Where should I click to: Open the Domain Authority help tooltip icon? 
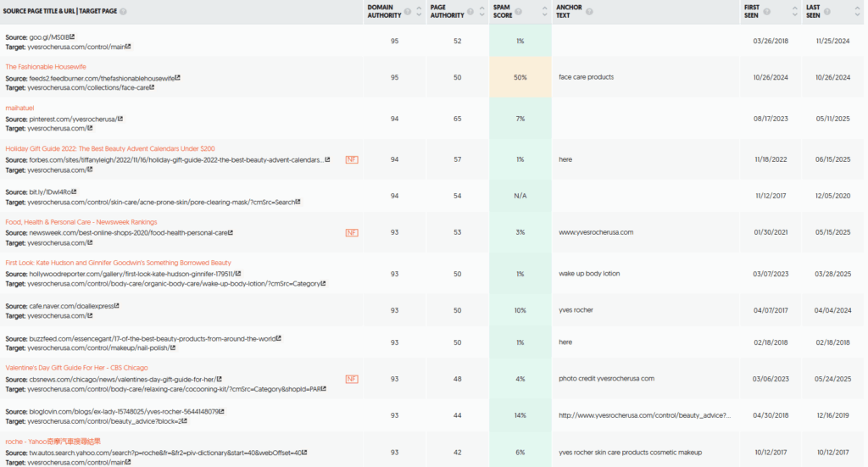pos(408,12)
